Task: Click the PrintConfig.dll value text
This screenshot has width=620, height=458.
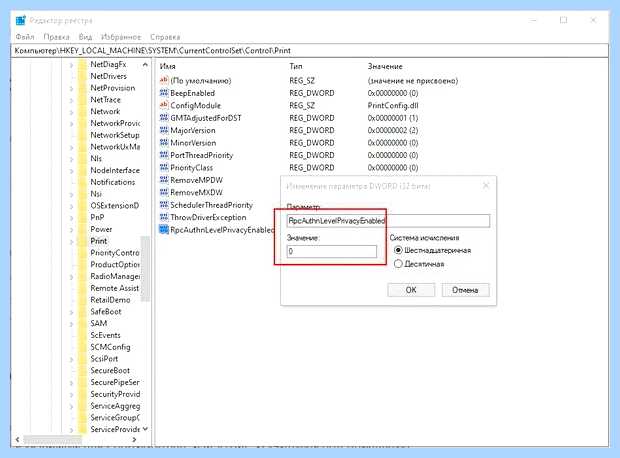Action: coord(393,106)
